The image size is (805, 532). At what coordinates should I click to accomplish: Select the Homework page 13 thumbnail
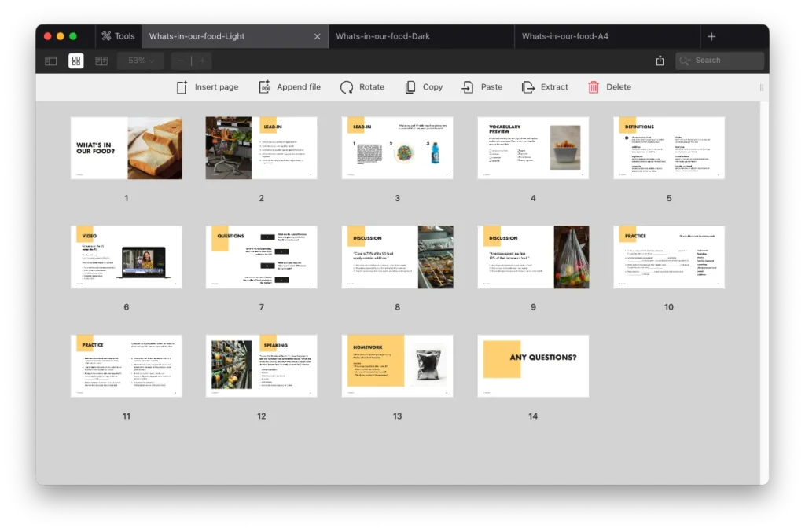(397, 365)
